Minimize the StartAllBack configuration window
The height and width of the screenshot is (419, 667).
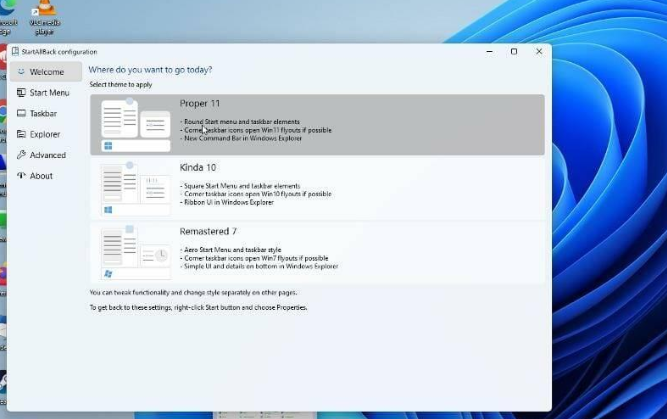click(x=490, y=51)
